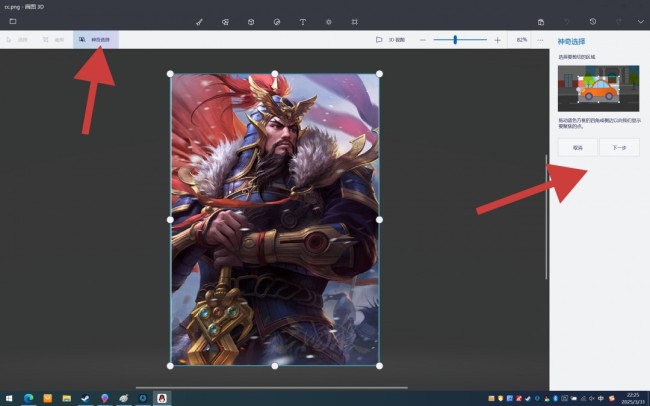Image resolution: width=650 pixels, height=406 pixels.
Task: Open the Paint 3D menu folder icon
Action: (x=13, y=21)
